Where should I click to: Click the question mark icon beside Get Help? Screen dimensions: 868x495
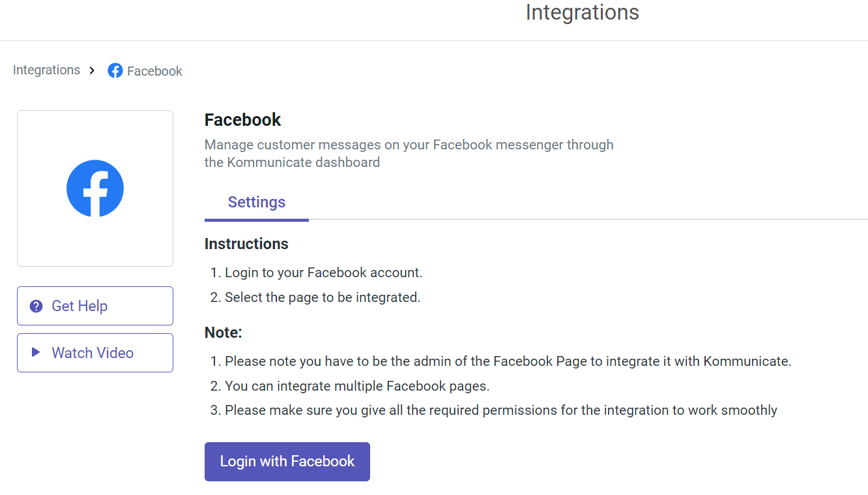[36, 306]
